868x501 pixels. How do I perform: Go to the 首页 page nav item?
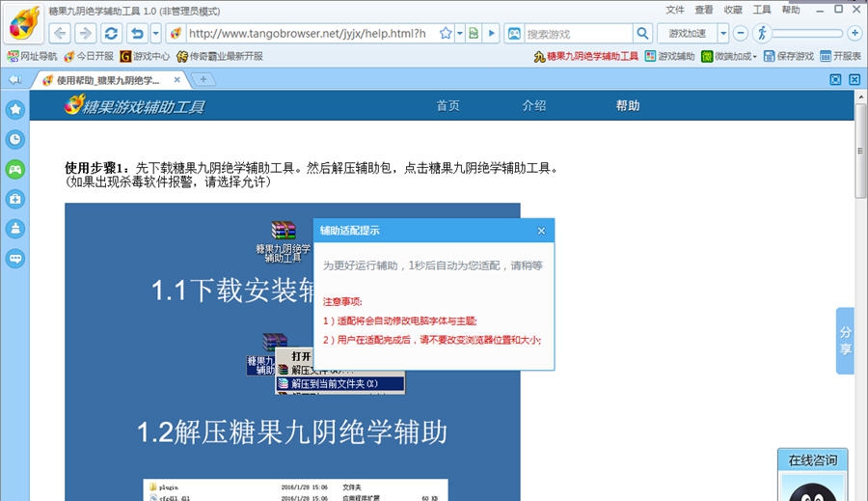coord(448,105)
